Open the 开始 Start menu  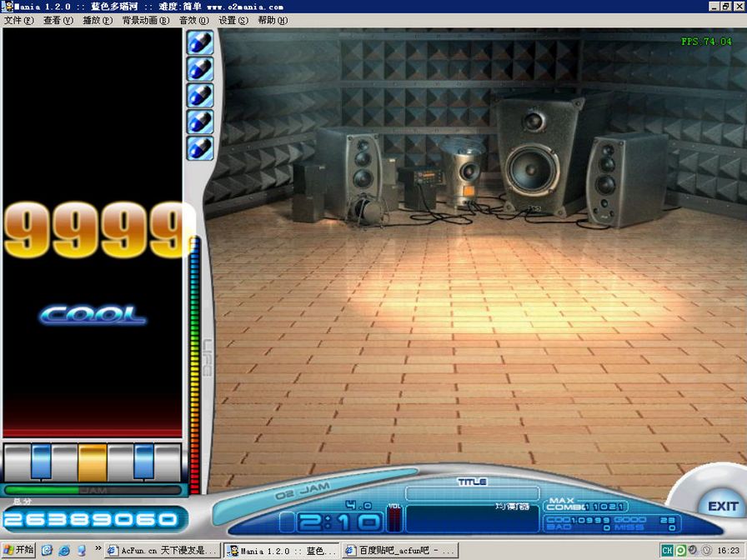coord(18,551)
